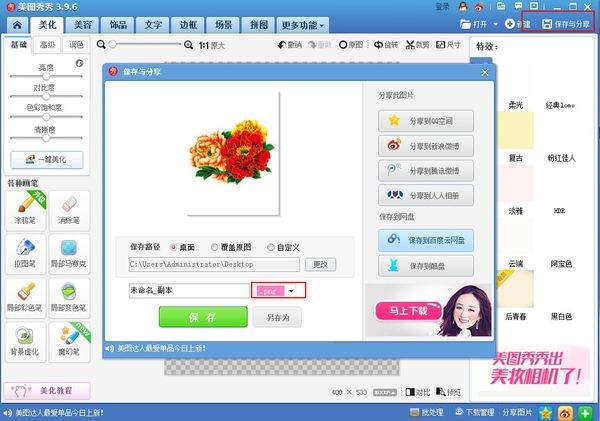The image size is (600, 421).
Task: Click 保存到百度云网盘 button
Action: (426, 240)
